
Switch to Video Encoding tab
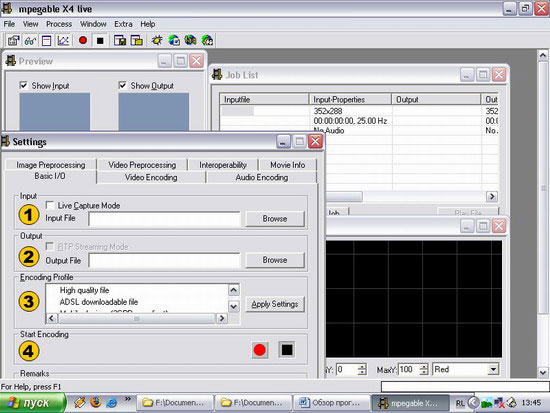151,178
